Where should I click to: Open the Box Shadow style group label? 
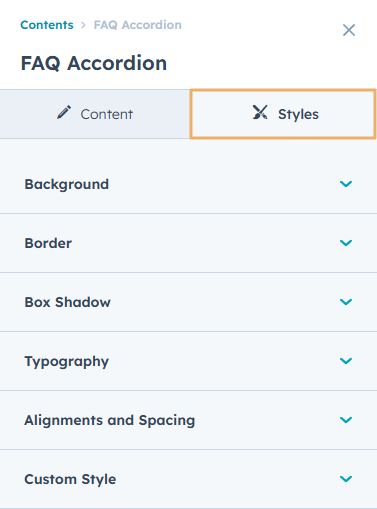tap(67, 302)
